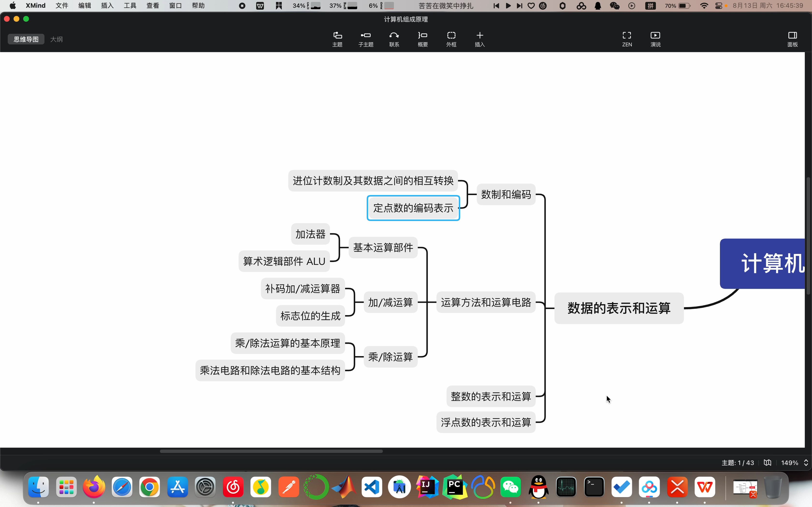Image resolution: width=812 pixels, height=507 pixels.
Task: Click the 外框 boundary toolbar icon
Action: [x=451, y=39]
